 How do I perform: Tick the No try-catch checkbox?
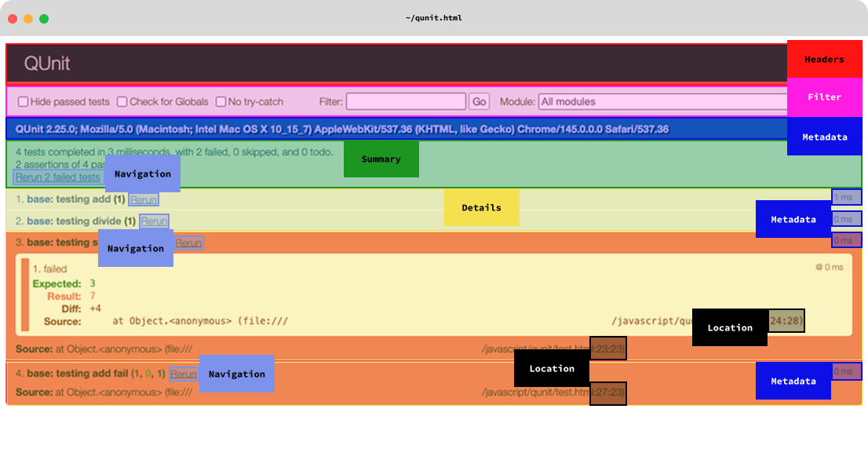point(221,102)
